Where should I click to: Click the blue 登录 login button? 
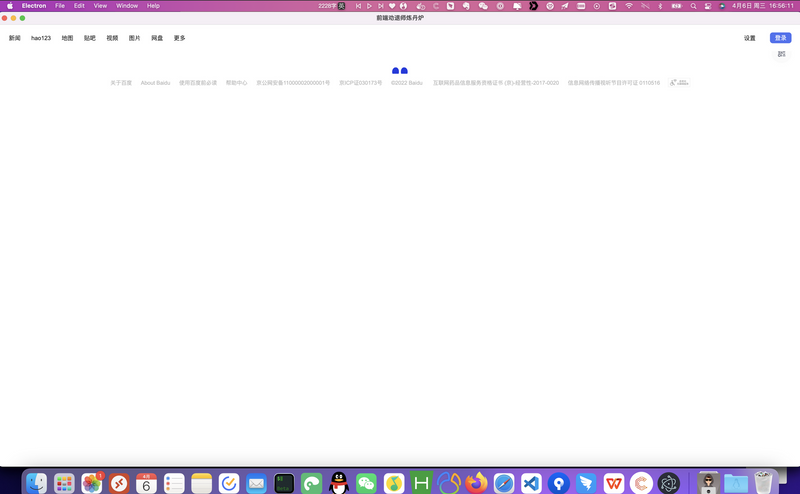pyautogui.click(x=780, y=38)
